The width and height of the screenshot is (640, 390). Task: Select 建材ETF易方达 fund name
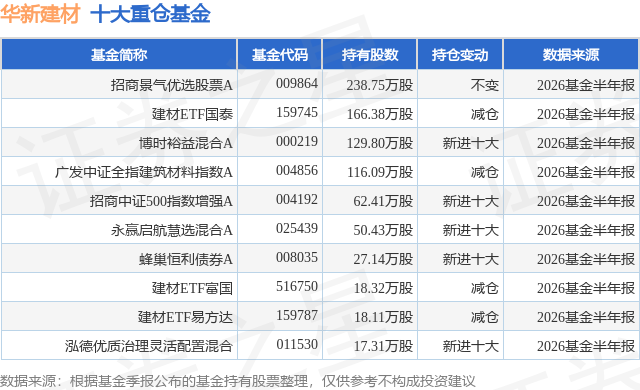coord(185,317)
